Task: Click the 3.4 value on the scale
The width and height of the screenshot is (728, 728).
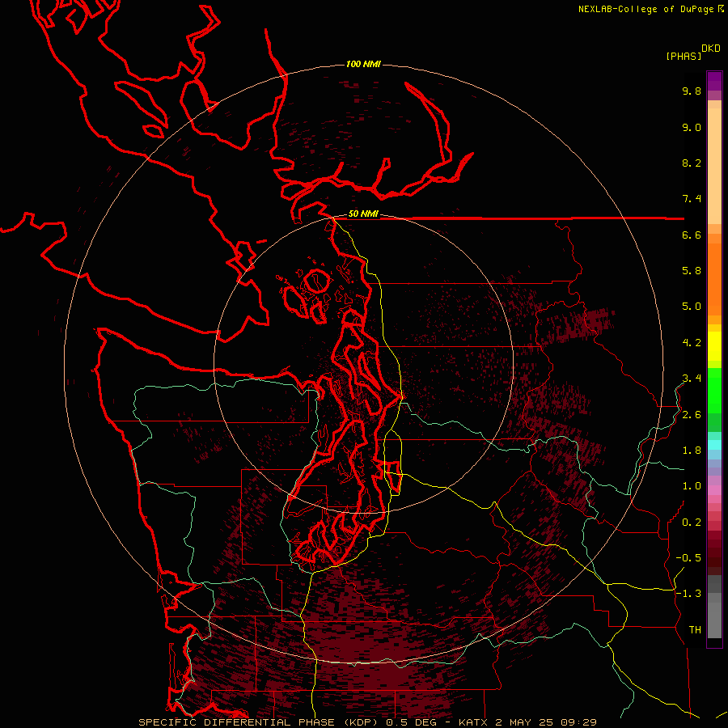Action: [692, 379]
